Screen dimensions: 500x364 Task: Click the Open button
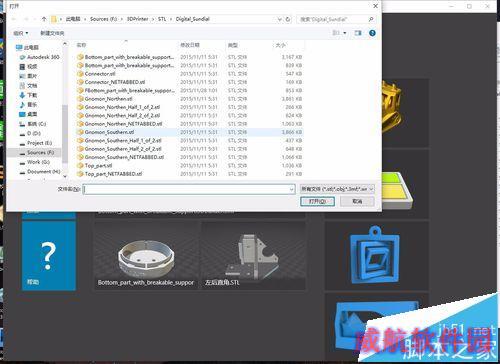pos(317,201)
